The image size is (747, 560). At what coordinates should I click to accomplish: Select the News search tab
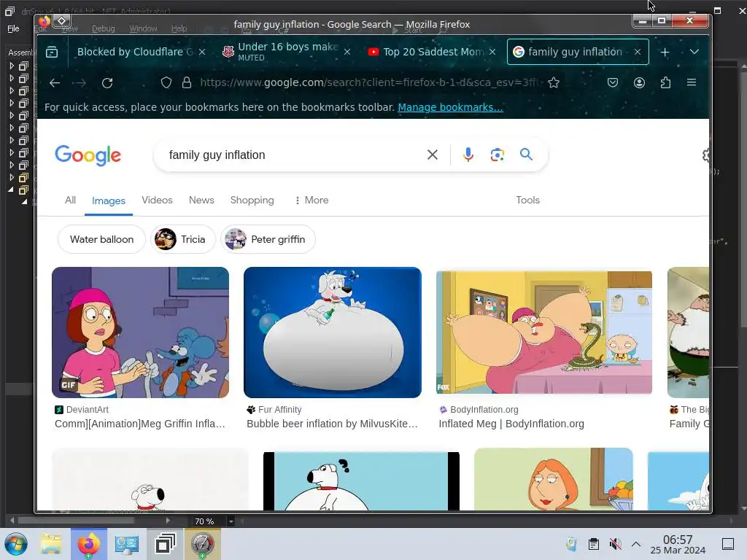pyautogui.click(x=201, y=201)
